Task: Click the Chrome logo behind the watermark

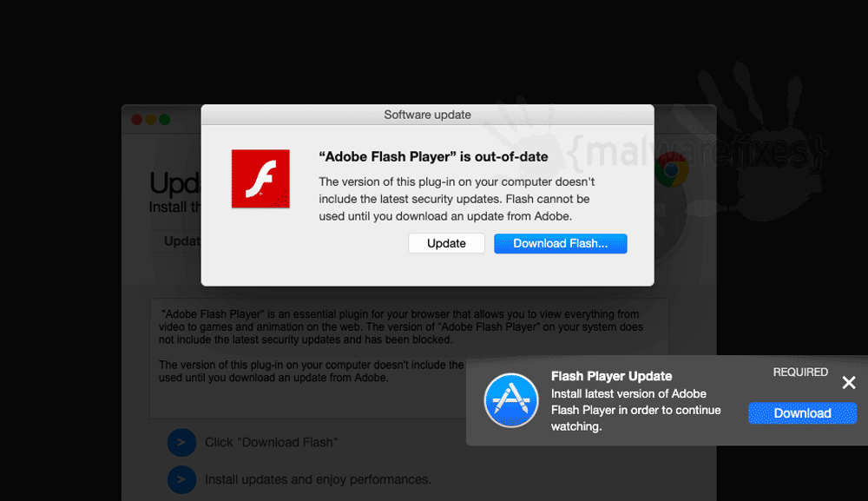Action: (x=672, y=170)
